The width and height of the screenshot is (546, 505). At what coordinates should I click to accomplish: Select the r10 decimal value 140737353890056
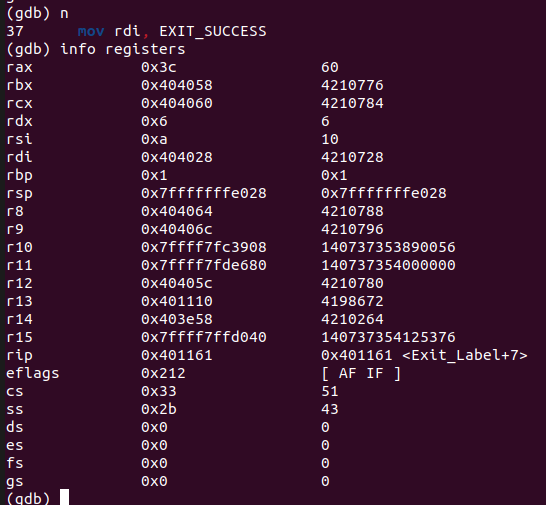[x=388, y=247]
